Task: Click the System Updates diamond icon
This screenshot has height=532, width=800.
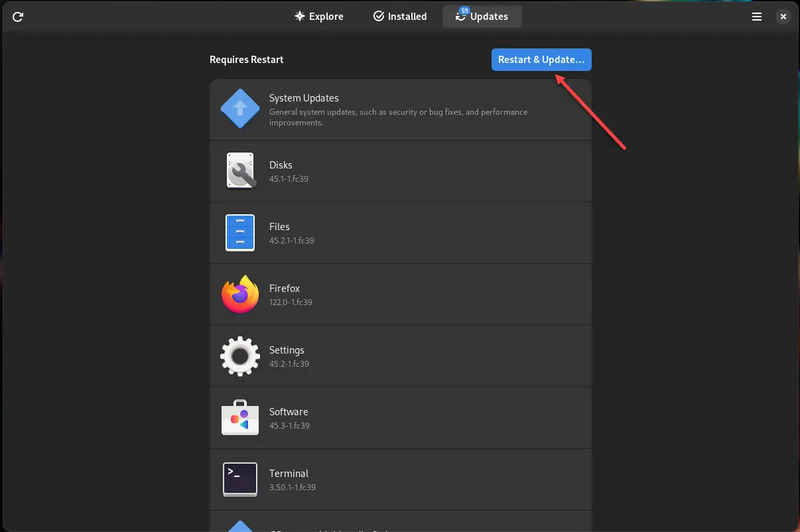Action: pos(239,109)
